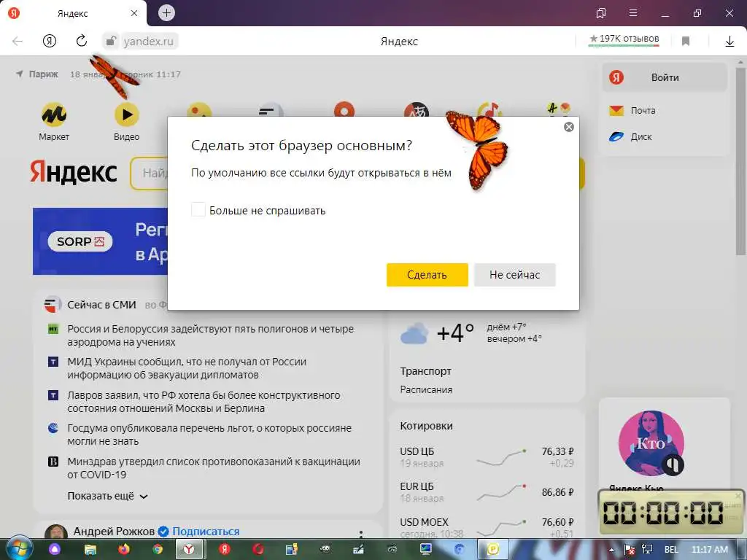The width and height of the screenshot is (747, 560).
Task: Close the default browser dialog with X
Action: coord(569,127)
